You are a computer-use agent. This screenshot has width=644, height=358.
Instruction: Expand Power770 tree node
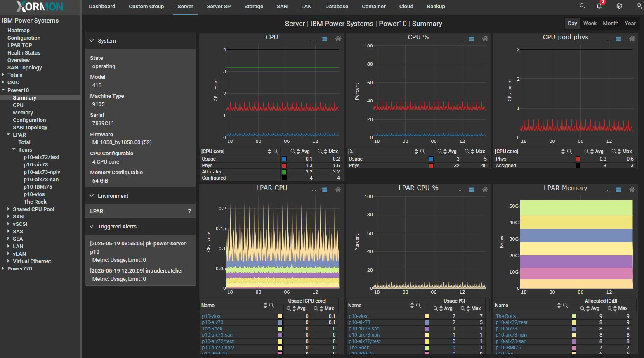[x=3, y=268]
